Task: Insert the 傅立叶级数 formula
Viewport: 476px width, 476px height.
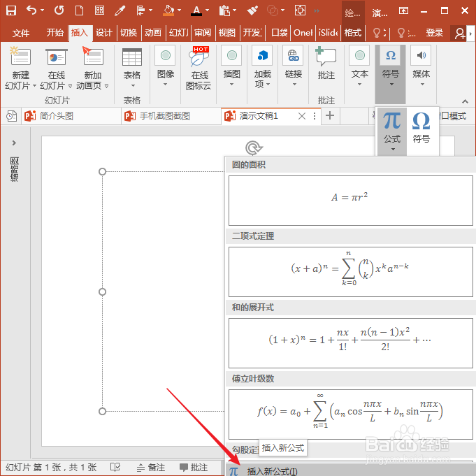Action: pyautogui.click(x=351, y=414)
